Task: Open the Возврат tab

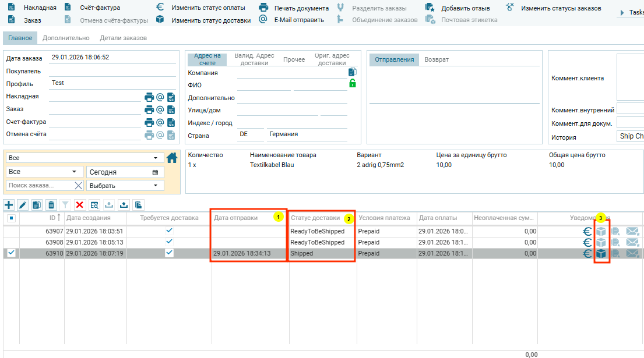Action: pyautogui.click(x=436, y=59)
